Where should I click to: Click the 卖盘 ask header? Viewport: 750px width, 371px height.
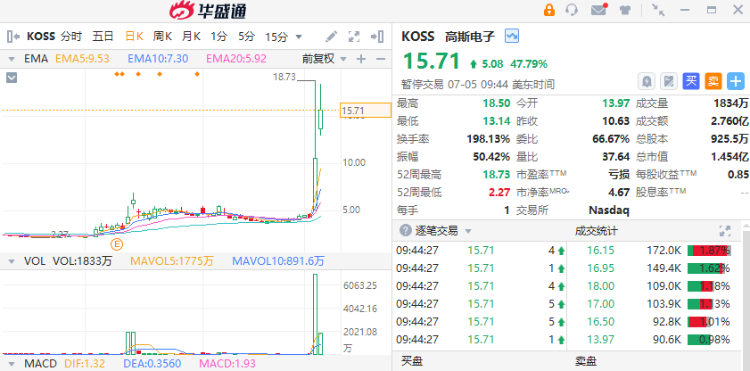click(585, 361)
